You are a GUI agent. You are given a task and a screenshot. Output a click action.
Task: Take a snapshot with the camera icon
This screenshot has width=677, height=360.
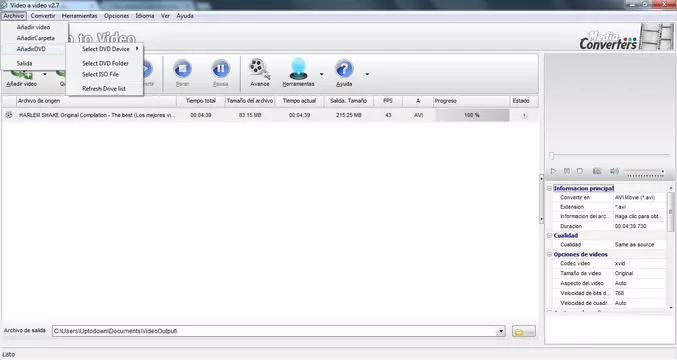click(x=597, y=171)
